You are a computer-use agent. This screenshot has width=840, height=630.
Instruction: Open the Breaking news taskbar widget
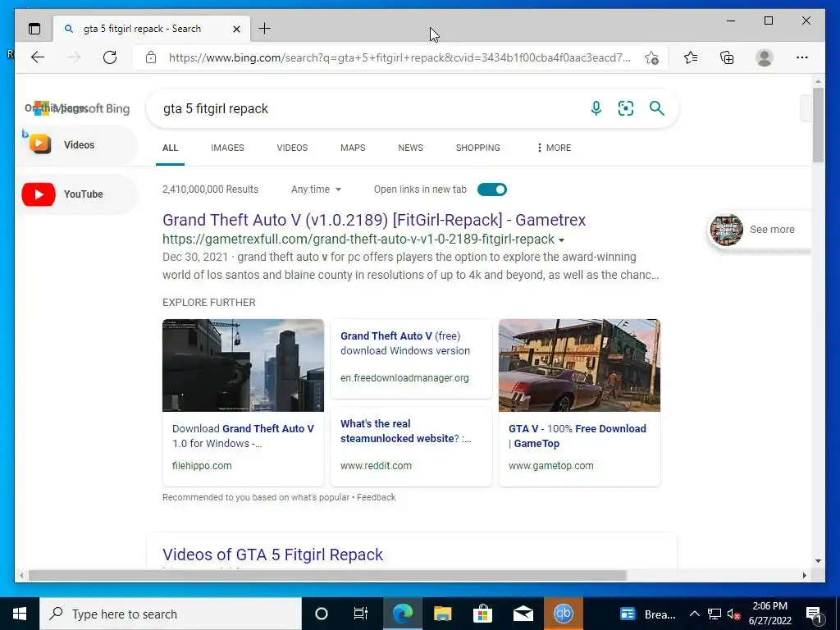tap(648, 614)
